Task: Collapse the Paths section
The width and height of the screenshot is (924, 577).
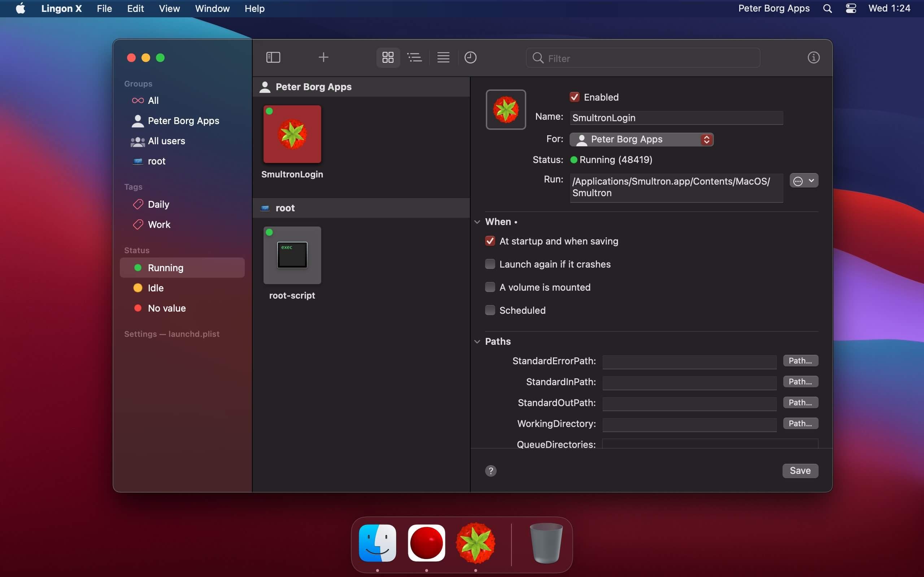Action: [478, 341]
